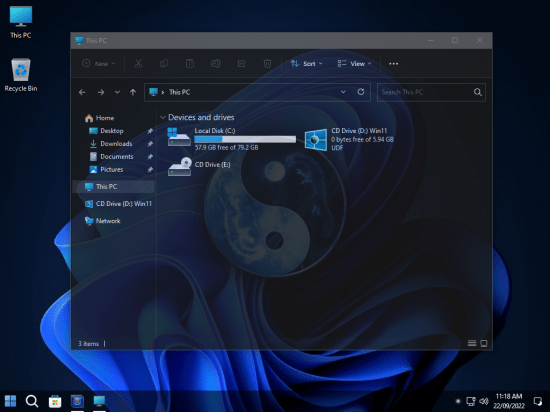Image resolution: width=550 pixels, height=412 pixels.
Task: Click the Share icon in toolbar
Action: (x=241, y=63)
